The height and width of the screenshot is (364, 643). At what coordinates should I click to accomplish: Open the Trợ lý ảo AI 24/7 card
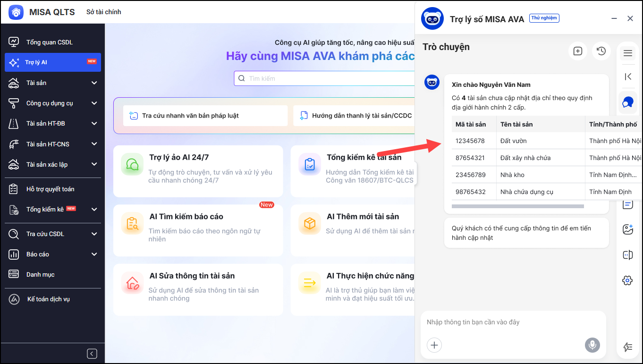click(198, 171)
